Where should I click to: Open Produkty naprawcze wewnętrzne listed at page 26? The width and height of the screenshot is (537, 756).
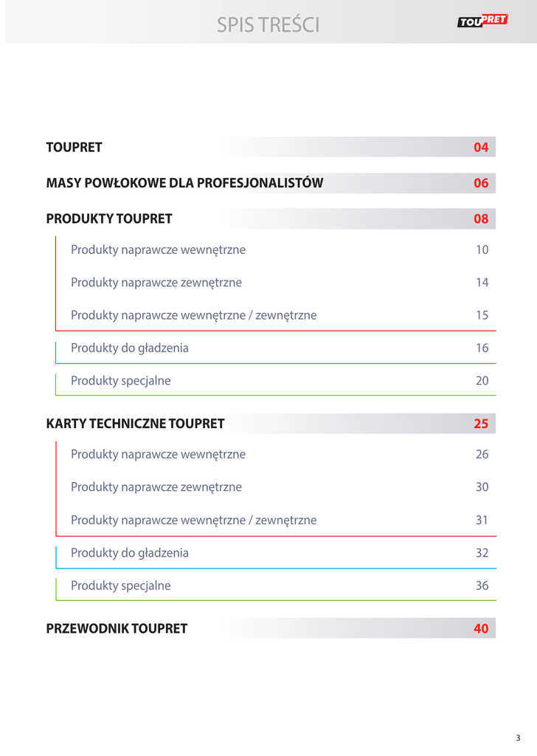(158, 454)
